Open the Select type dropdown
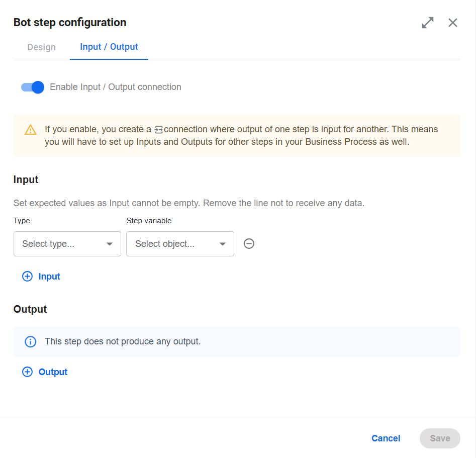This screenshot has height=458, width=476. [67, 244]
